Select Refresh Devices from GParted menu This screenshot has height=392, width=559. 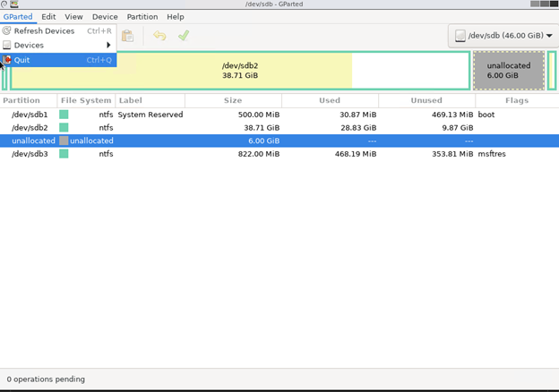(58, 31)
